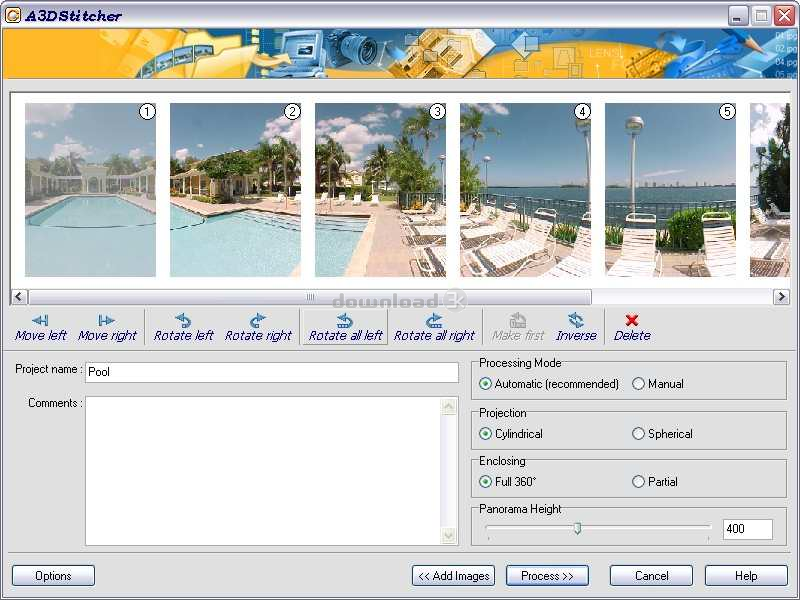800x600 pixels.
Task: Choose Spherical projection option
Action: 638,434
